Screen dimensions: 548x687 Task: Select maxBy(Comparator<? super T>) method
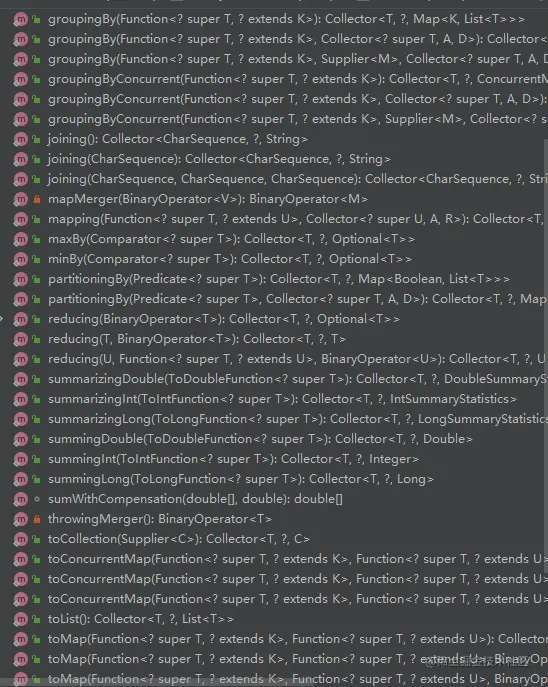[x=231, y=239]
